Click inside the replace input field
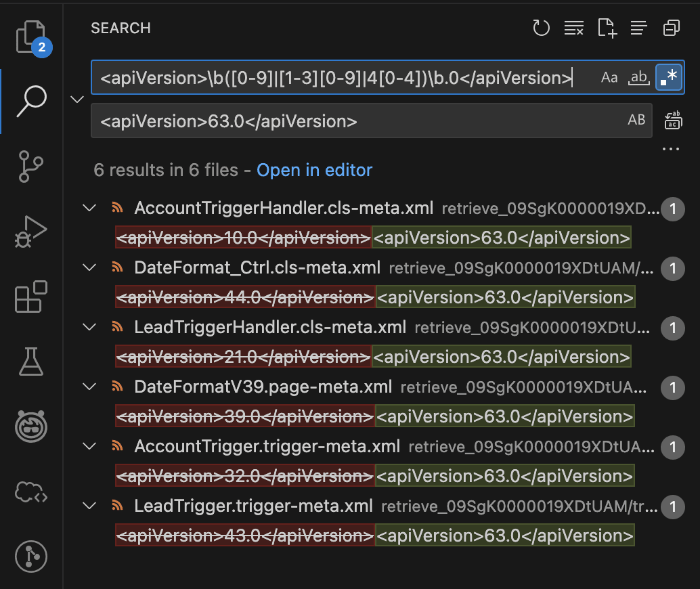700x589 pixels. [352, 121]
